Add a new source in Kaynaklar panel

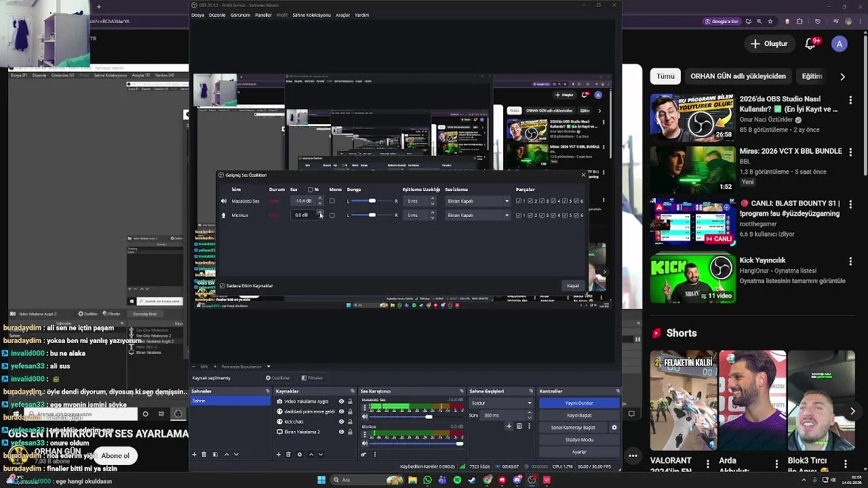pos(279,454)
